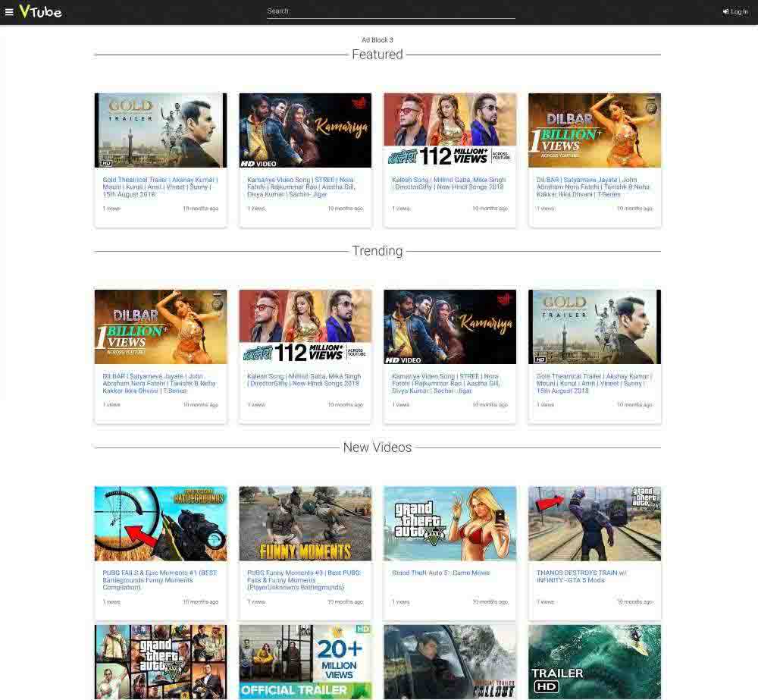The width and height of the screenshot is (758, 700).
Task: Open surfer Trailer HD thumbnail
Action: [x=594, y=662]
